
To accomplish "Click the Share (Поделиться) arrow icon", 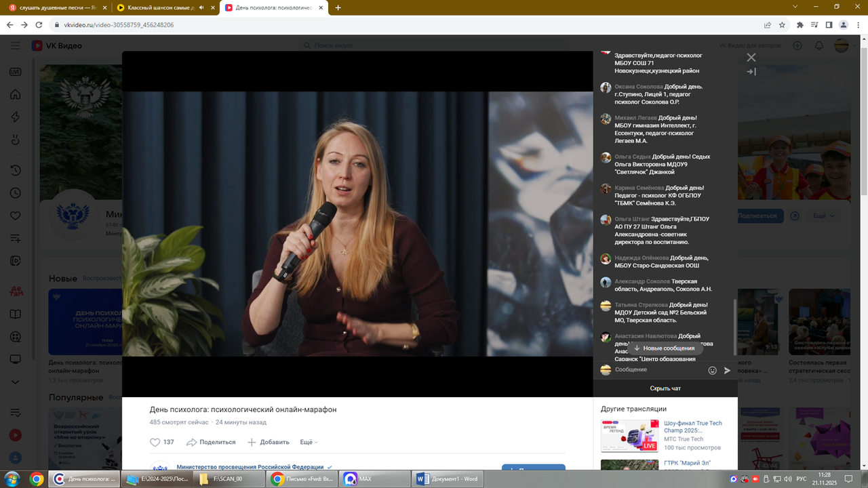I will point(191,442).
